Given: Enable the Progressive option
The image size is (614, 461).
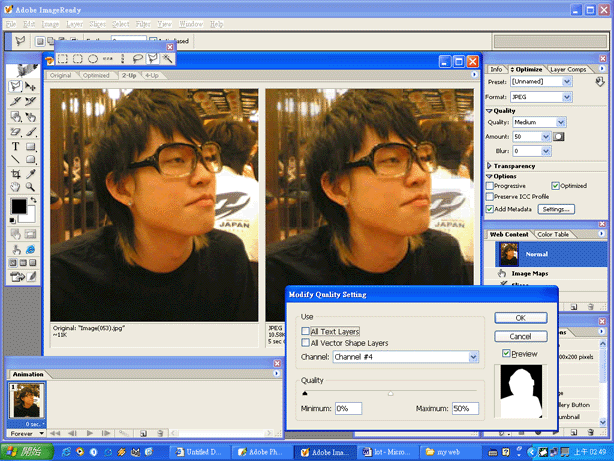Looking at the screenshot, I should (x=489, y=186).
